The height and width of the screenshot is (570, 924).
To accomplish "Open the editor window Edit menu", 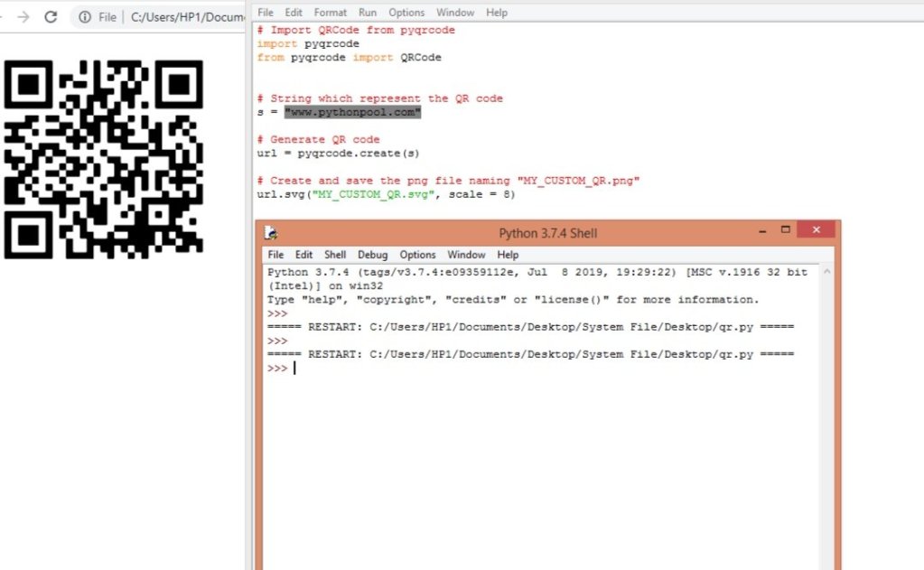I will [293, 13].
